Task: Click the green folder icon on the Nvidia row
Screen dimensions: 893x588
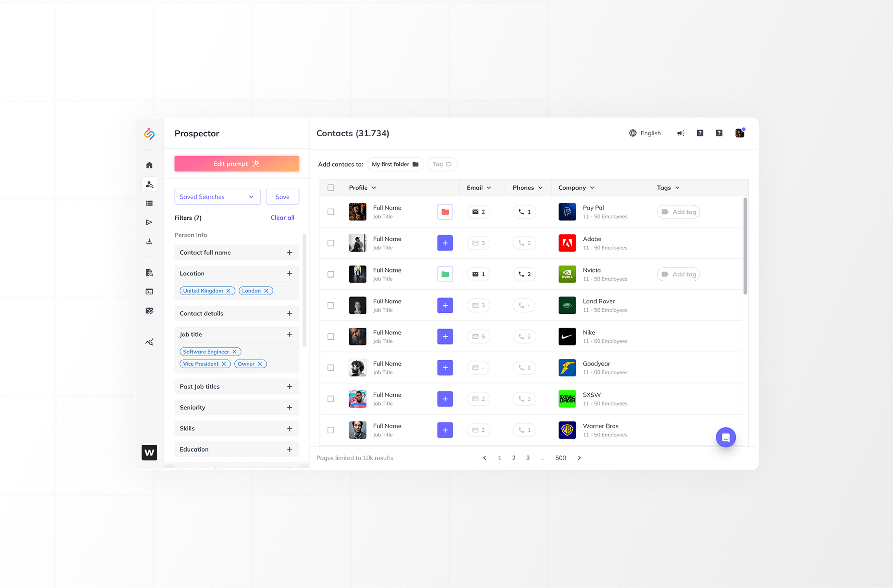Action: pyautogui.click(x=445, y=274)
